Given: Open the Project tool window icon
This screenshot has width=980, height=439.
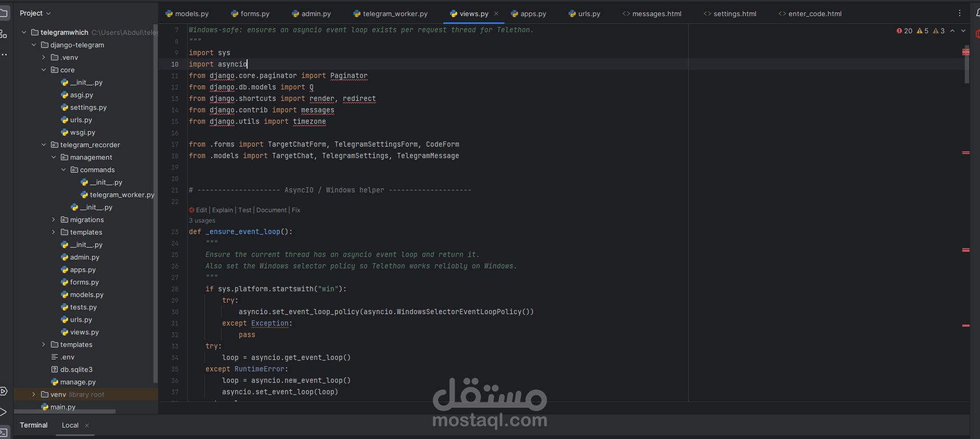Looking at the screenshot, I should pyautogui.click(x=4, y=13).
